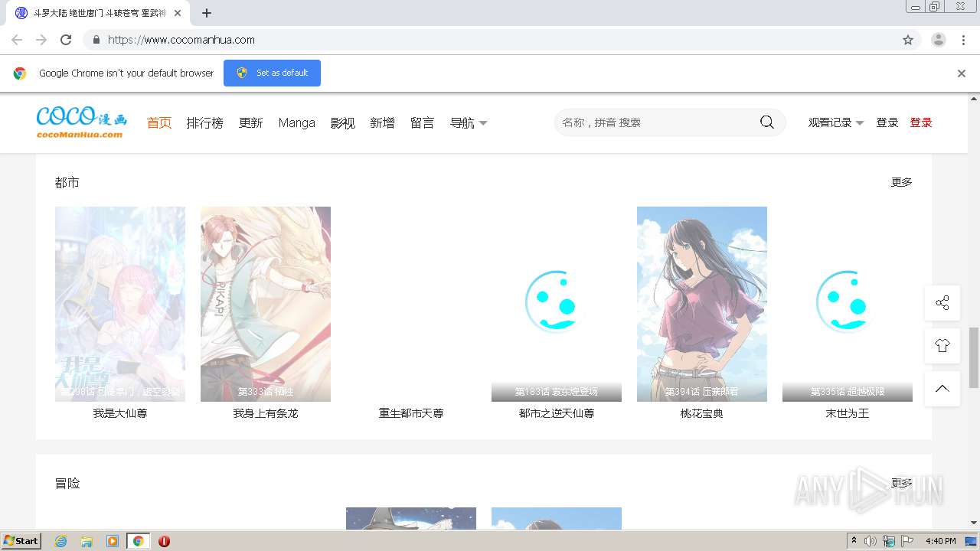Click the shirt theme icon in sidebar
The image size is (980, 551).
click(942, 345)
